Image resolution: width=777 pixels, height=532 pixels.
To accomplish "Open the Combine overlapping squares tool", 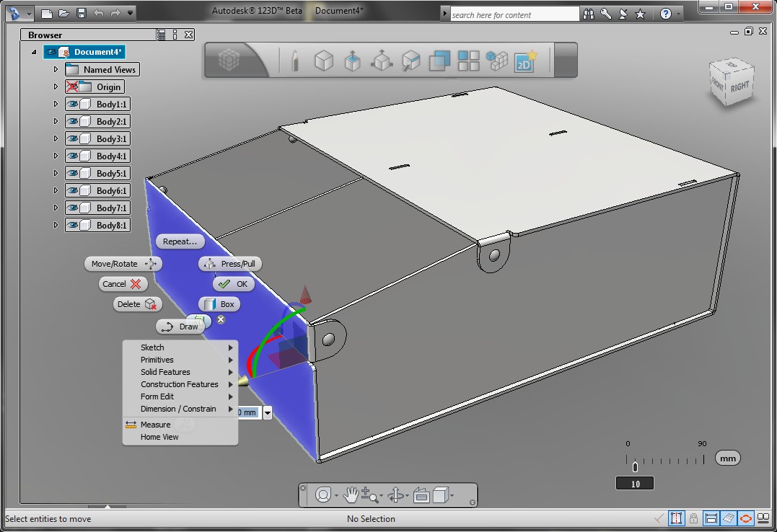I will click(439, 61).
